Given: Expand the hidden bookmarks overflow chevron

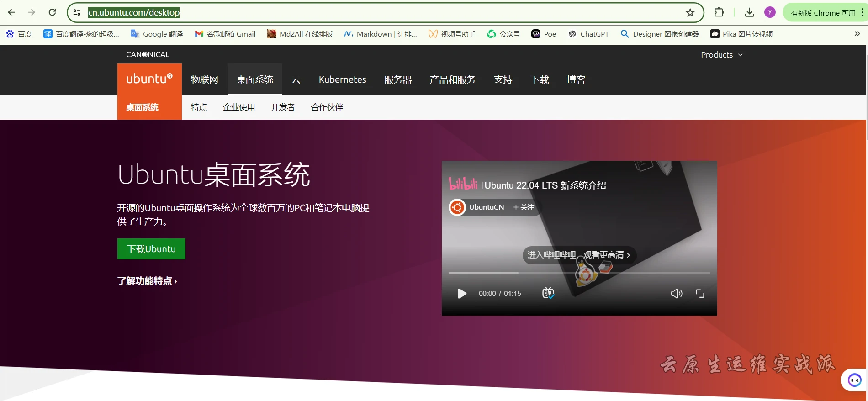Looking at the screenshot, I should (857, 33).
